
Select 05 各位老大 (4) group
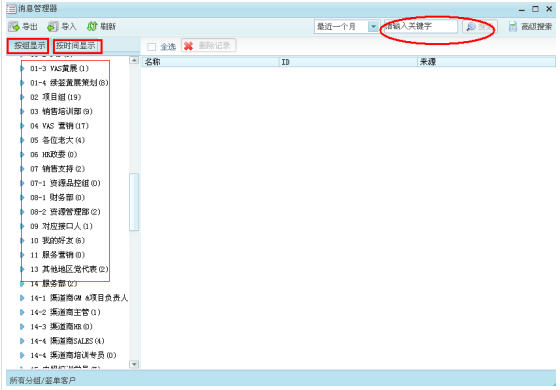click(x=57, y=140)
